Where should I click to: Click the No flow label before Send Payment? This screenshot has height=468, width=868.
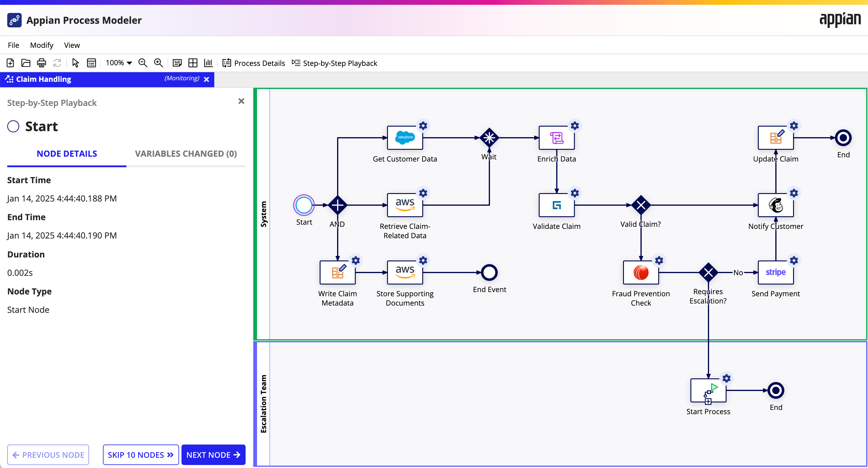(x=738, y=272)
